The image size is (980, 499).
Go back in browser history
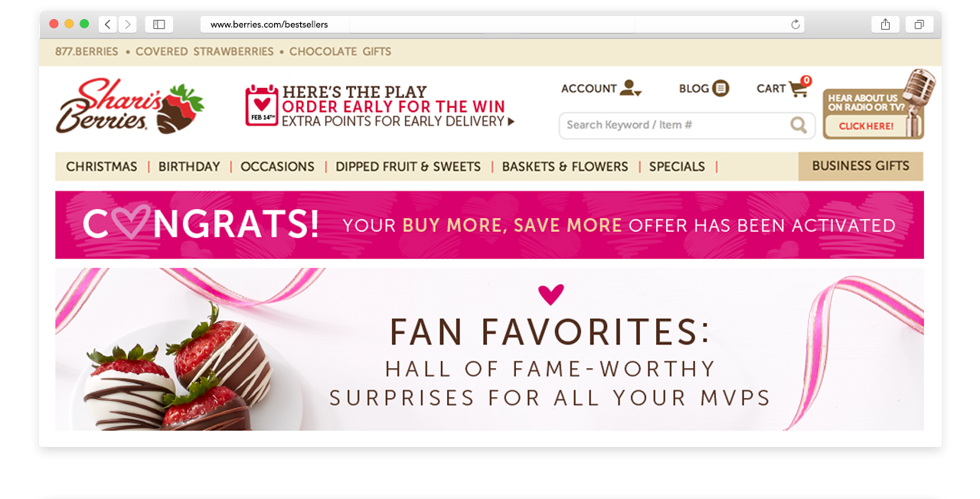[108, 24]
